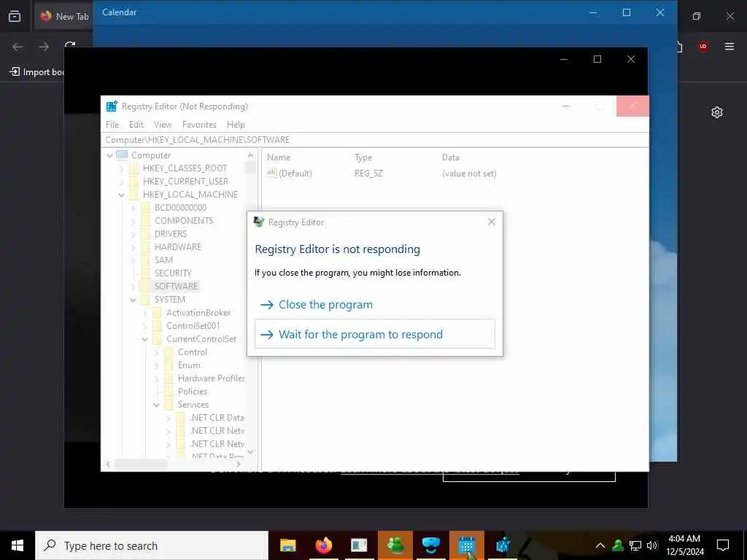The height and width of the screenshot is (560, 747).
Task: Sort by the Data column header
Action: click(451, 157)
